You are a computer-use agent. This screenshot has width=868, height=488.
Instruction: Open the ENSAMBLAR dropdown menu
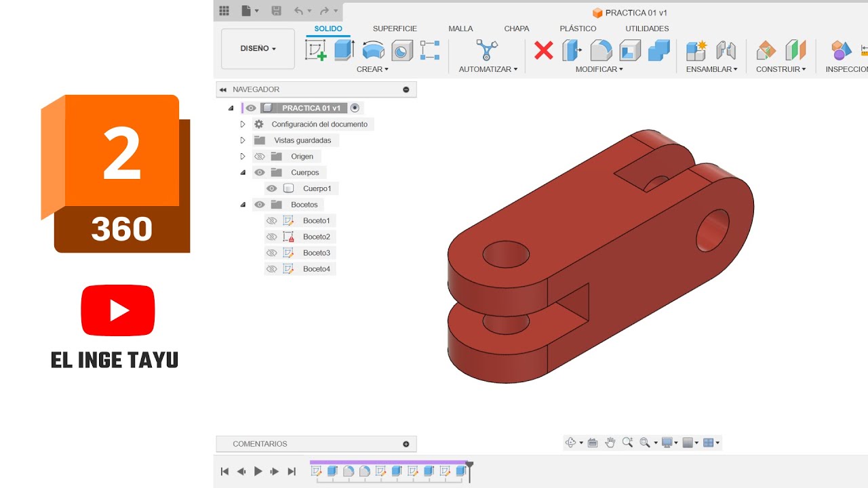tap(711, 69)
